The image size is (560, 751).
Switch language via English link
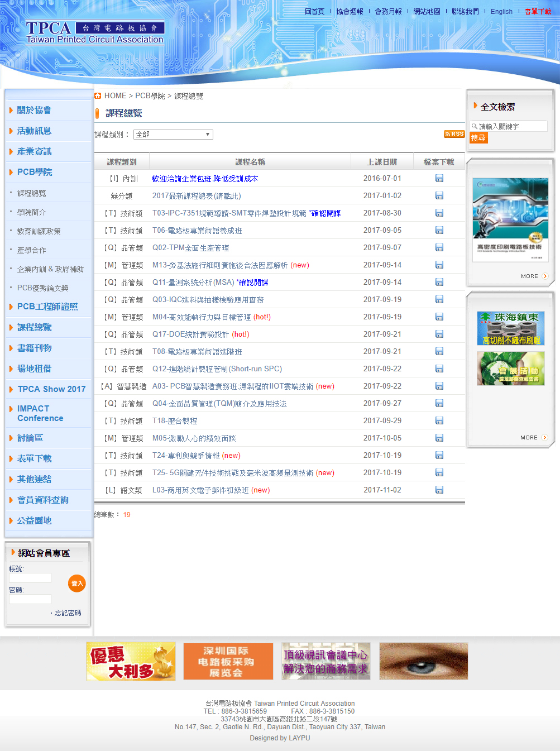(501, 12)
